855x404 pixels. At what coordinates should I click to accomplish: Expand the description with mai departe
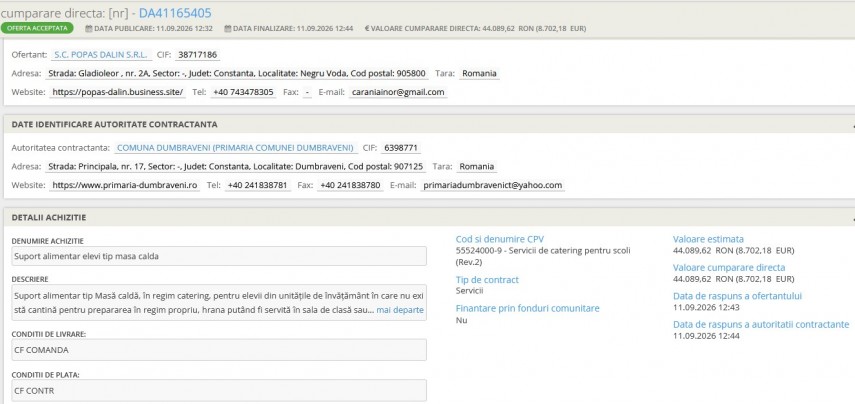click(400, 310)
